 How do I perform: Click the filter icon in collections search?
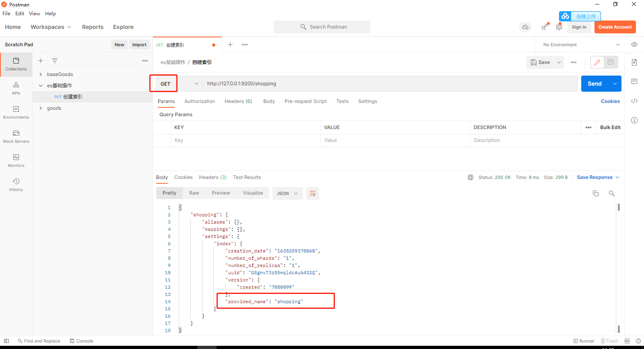pyautogui.click(x=55, y=61)
